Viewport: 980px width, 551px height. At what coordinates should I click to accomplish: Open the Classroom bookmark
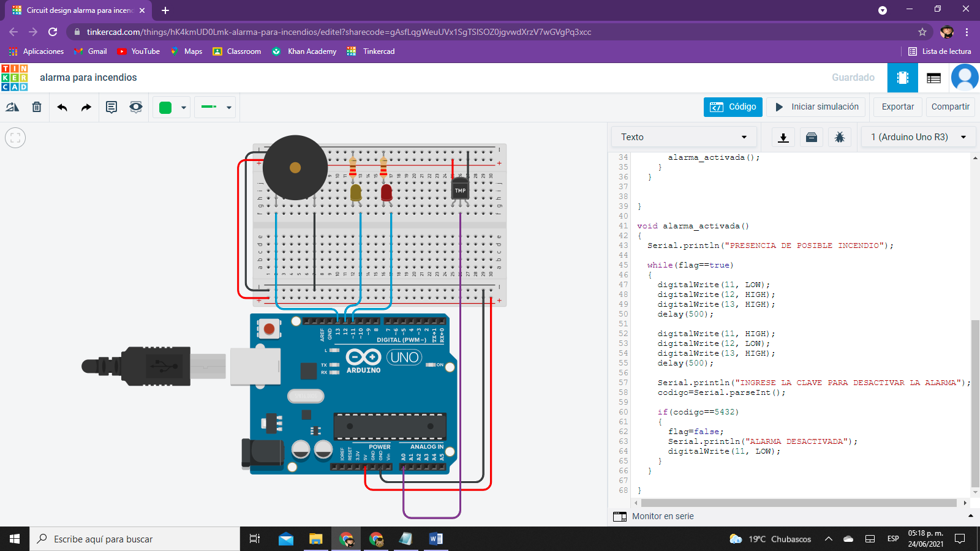click(x=237, y=51)
